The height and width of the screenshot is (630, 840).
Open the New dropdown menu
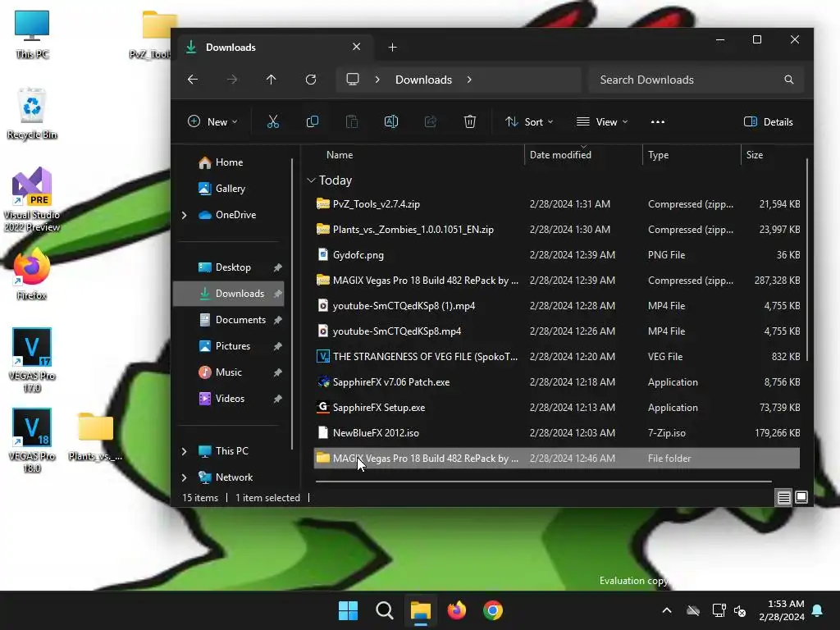tap(212, 122)
